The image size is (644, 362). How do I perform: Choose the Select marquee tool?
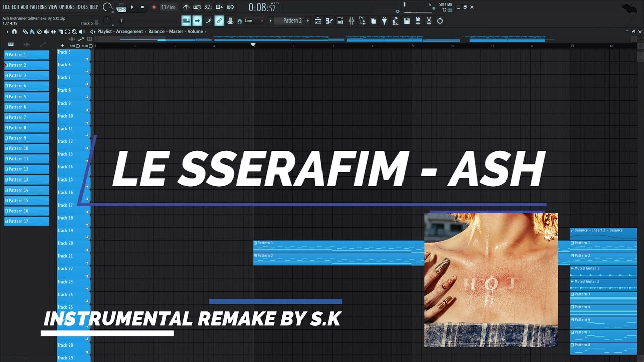pos(67,32)
